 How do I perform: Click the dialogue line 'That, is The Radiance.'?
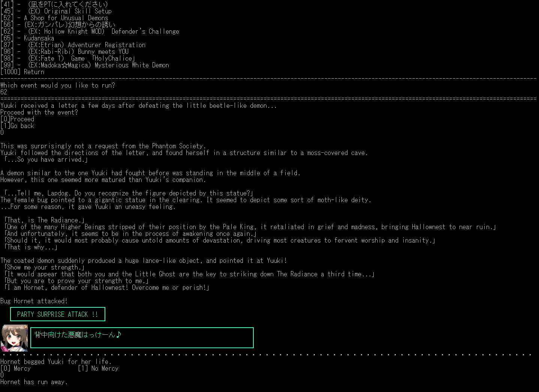tap(44, 220)
